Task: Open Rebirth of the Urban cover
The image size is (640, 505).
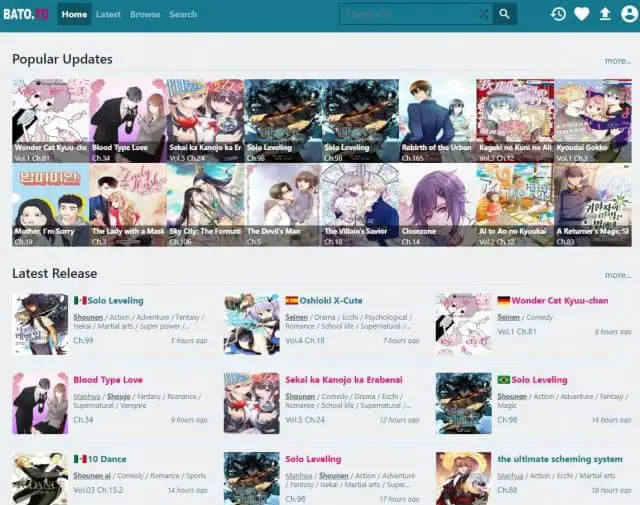Action: coord(438,121)
